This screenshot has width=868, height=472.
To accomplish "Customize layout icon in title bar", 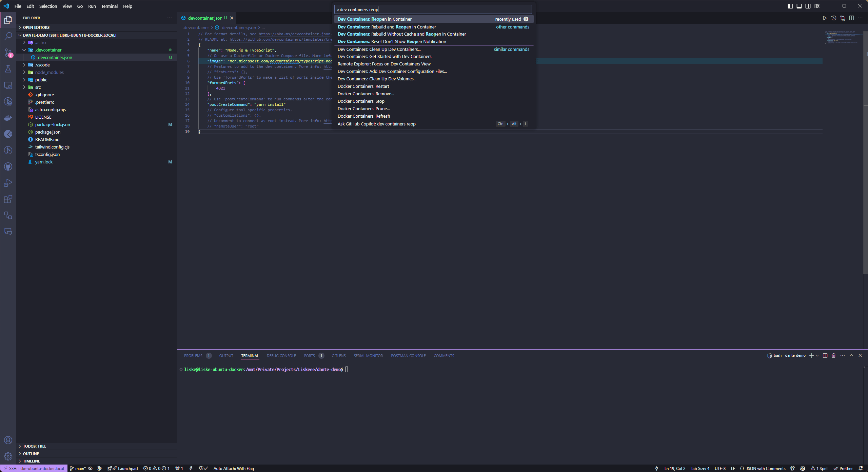I will 817,6.
